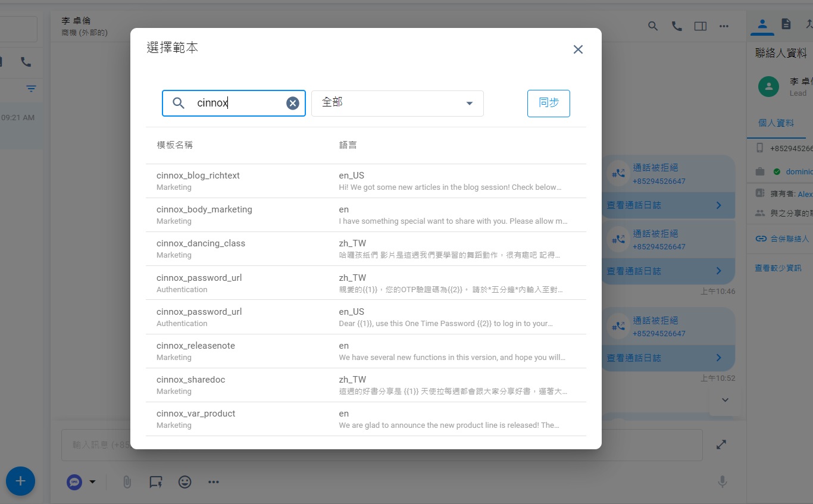
Task: Open more message options in composer toolbar
Action: (x=214, y=482)
